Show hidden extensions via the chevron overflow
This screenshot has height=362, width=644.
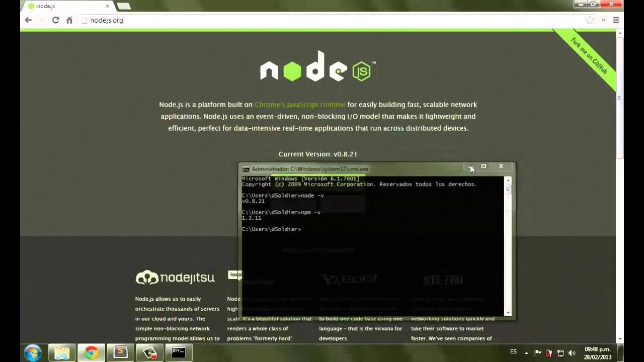(603, 20)
